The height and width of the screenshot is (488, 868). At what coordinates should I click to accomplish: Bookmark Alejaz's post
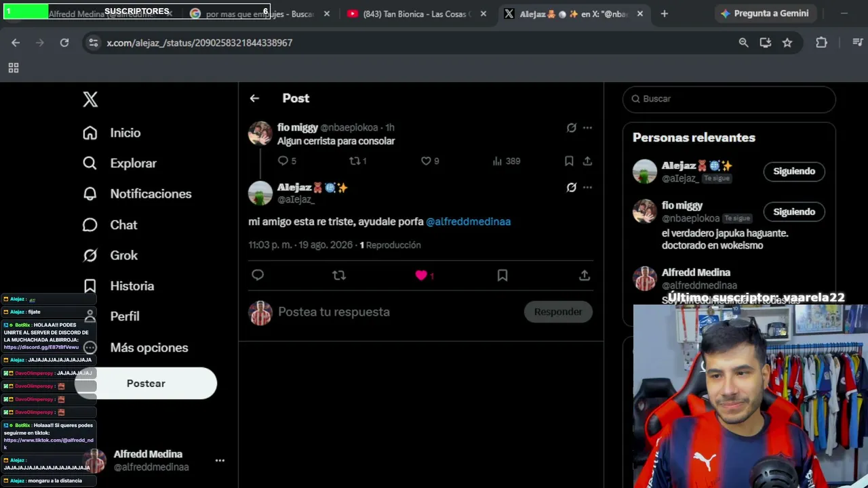502,275
